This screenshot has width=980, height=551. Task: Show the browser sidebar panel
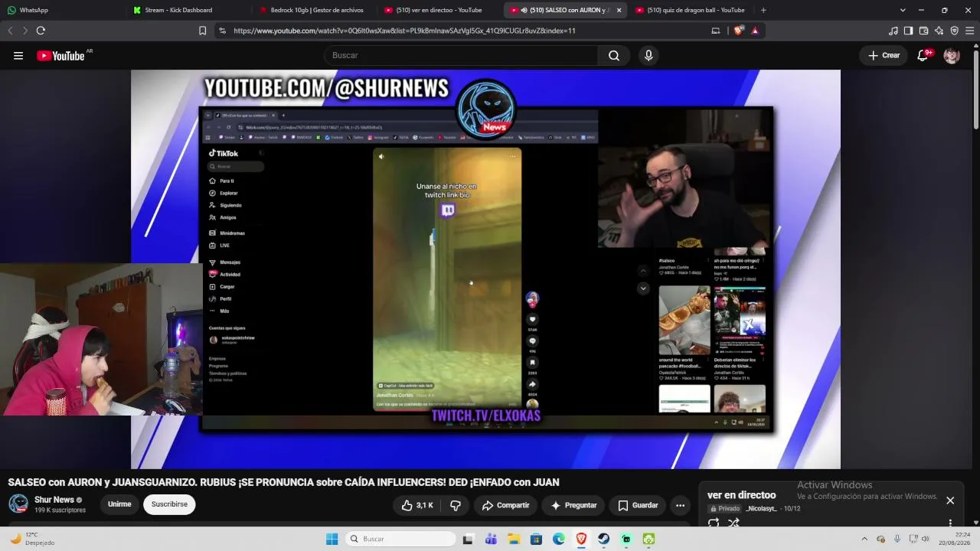click(909, 31)
